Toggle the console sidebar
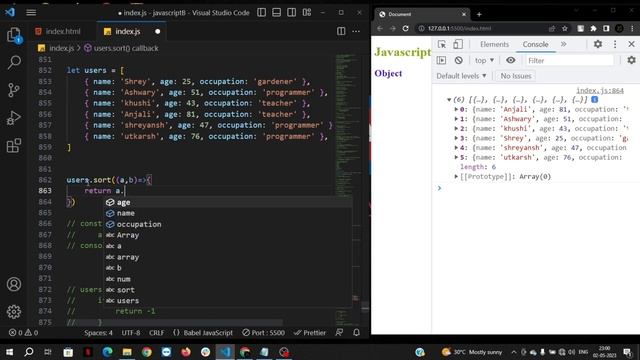 [x=441, y=60]
